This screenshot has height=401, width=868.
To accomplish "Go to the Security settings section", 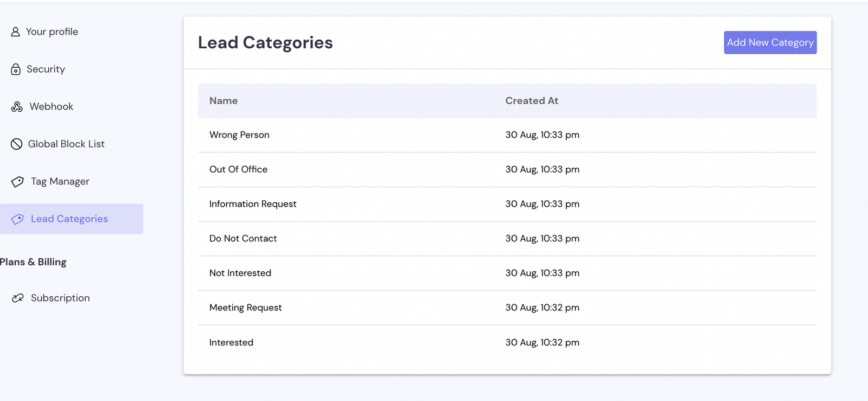I will click(x=46, y=69).
